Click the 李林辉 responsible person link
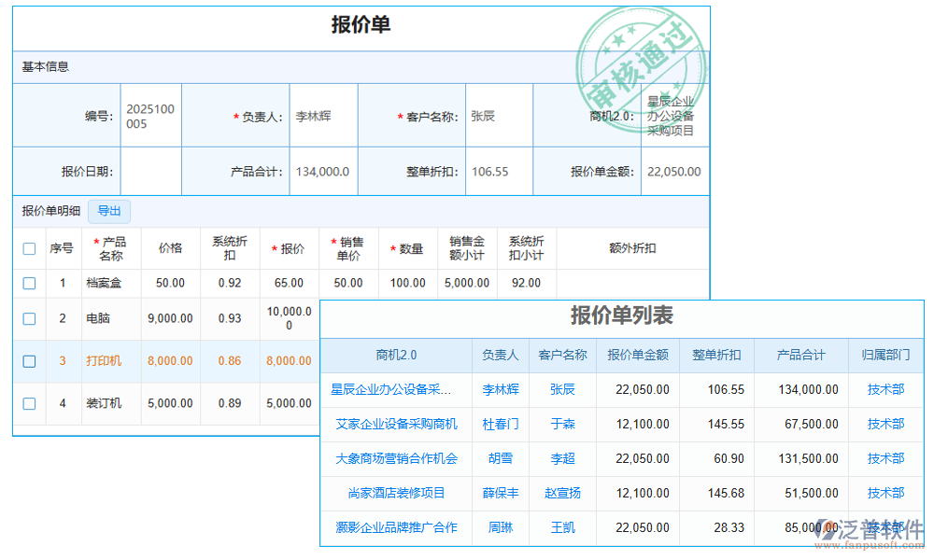Viewport: 934px width, 560px height. click(501, 390)
